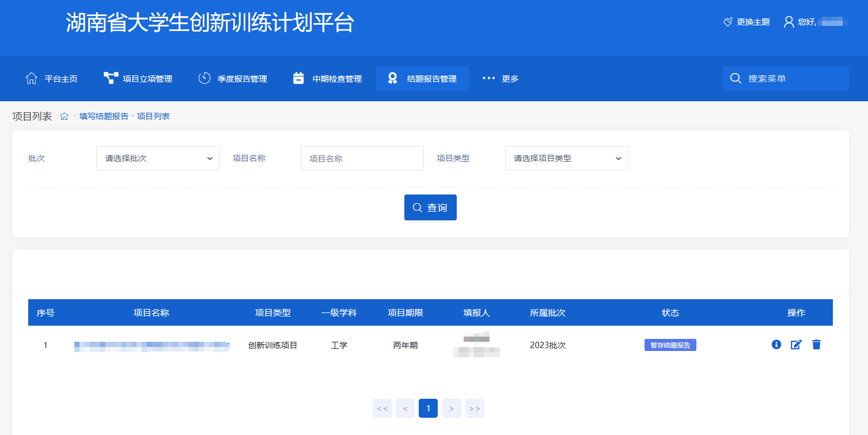Click the 更换主题 theme icon
The width and height of the screenshot is (868, 435).
point(726,21)
